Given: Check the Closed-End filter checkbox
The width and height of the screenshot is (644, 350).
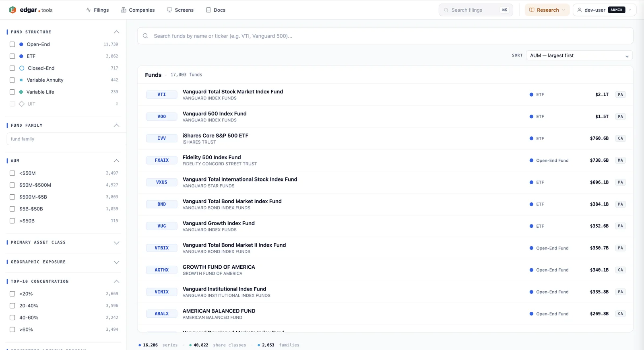Looking at the screenshot, I should click(12, 68).
